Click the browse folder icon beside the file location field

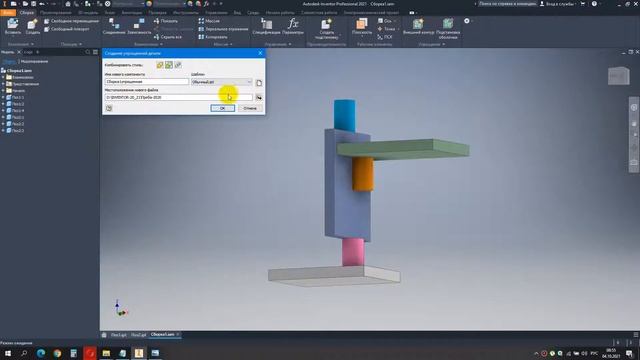pos(259,98)
